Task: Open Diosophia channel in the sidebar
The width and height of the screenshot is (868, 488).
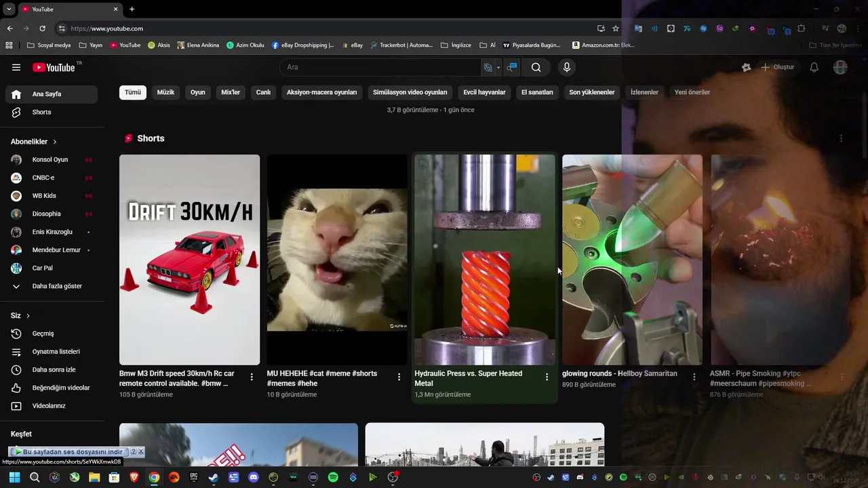Action: point(52,213)
